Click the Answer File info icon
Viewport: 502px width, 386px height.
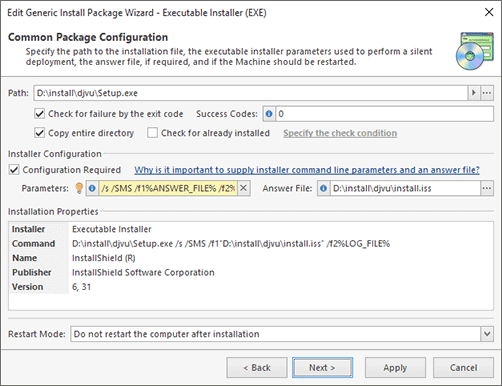click(323, 188)
